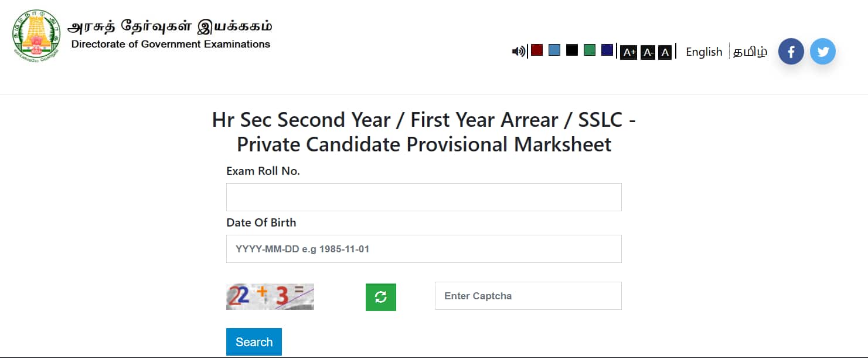Click the captcha image 22 + 3

coord(270,296)
